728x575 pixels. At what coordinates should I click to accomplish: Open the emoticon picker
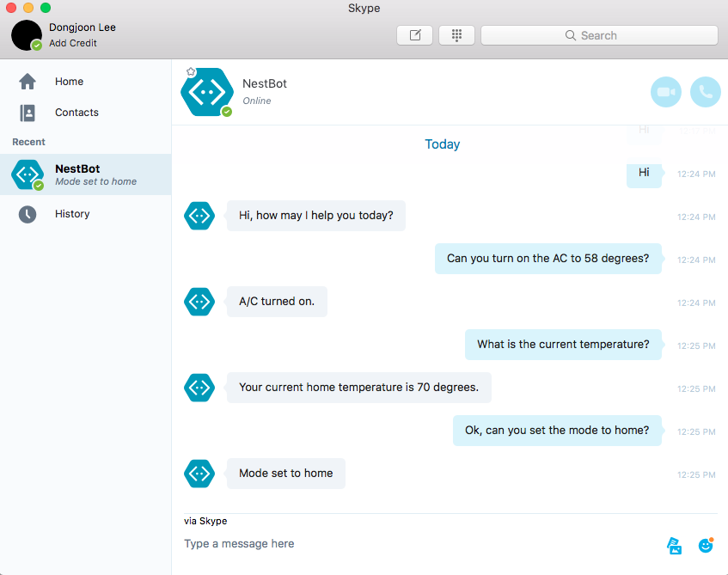coord(706,545)
